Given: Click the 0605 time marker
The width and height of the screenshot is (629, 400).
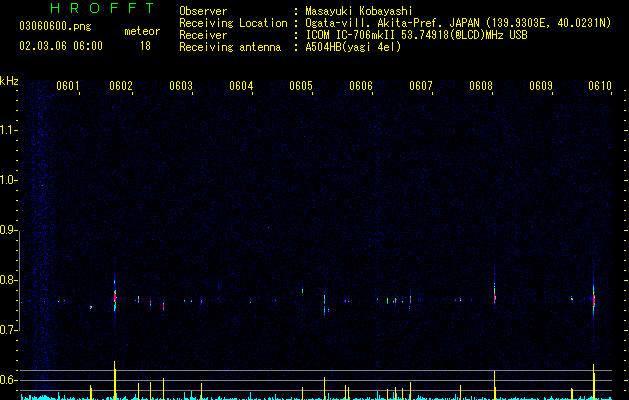Looking at the screenshot, I should (301, 86).
